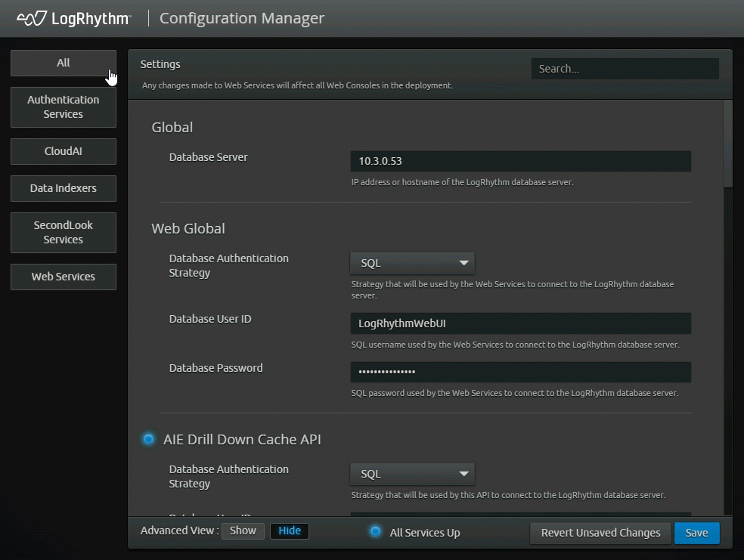Edit the Database Server address field

520,161
